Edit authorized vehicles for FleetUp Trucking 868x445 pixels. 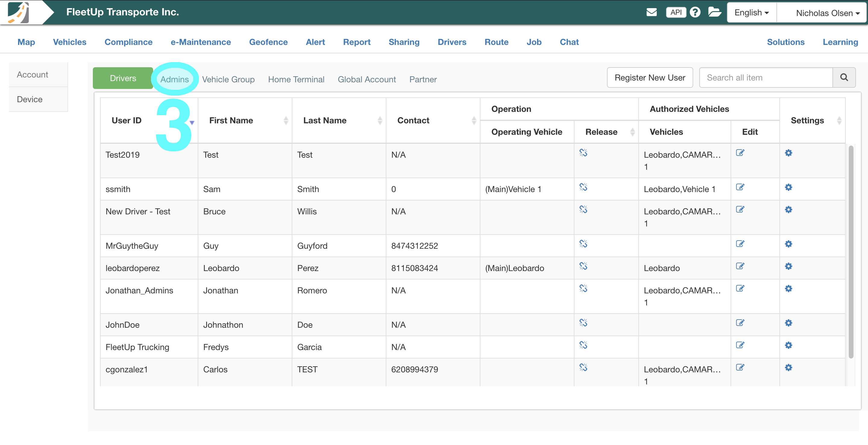[x=740, y=345]
